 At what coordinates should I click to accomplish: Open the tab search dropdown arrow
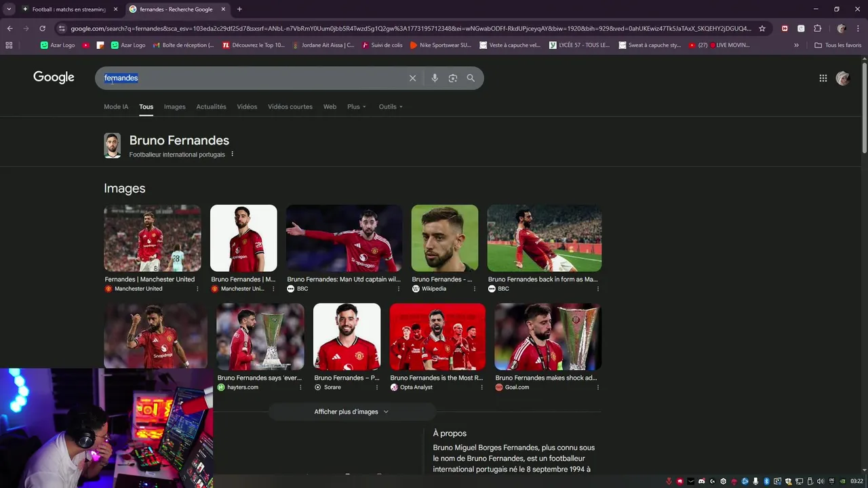pos(9,9)
